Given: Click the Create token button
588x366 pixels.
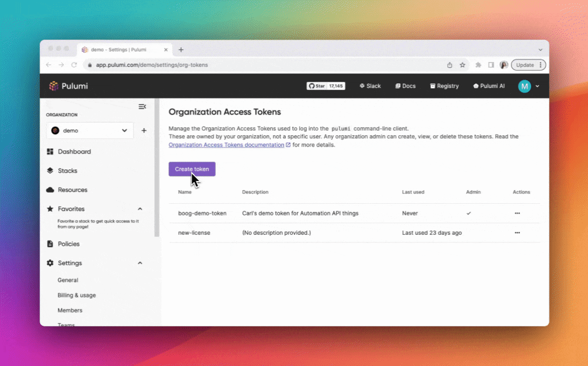Looking at the screenshot, I should tap(192, 169).
